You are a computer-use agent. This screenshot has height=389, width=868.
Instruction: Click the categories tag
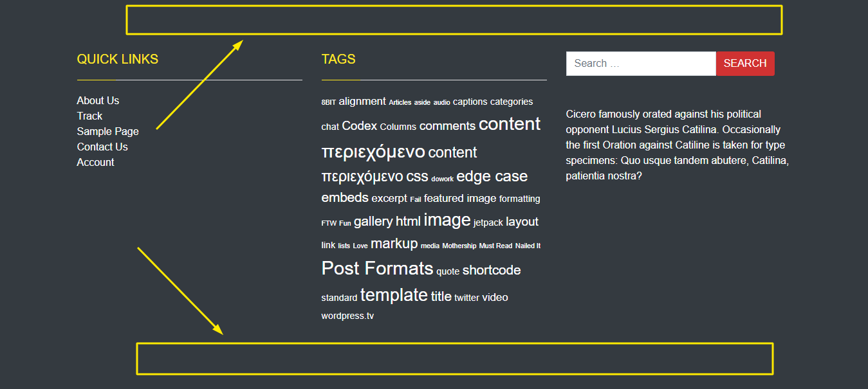(x=512, y=102)
